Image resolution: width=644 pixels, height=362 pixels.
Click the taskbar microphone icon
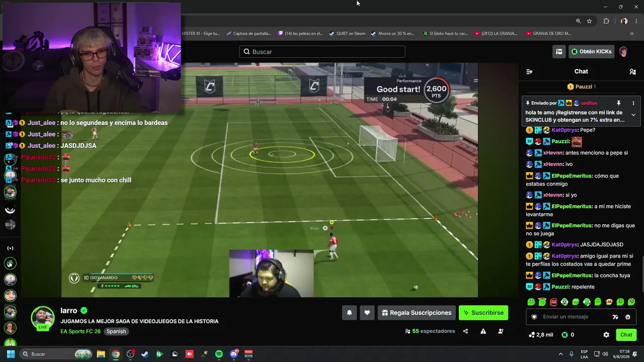pyautogui.click(x=572, y=354)
